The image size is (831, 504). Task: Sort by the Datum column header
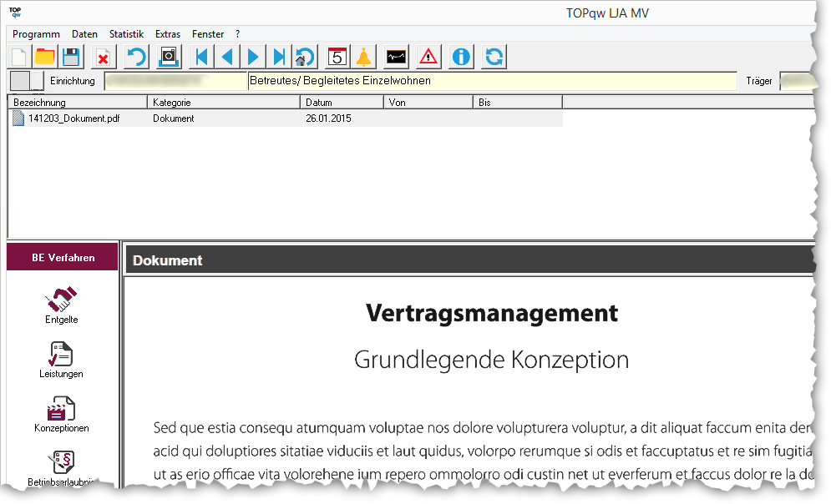(x=341, y=103)
